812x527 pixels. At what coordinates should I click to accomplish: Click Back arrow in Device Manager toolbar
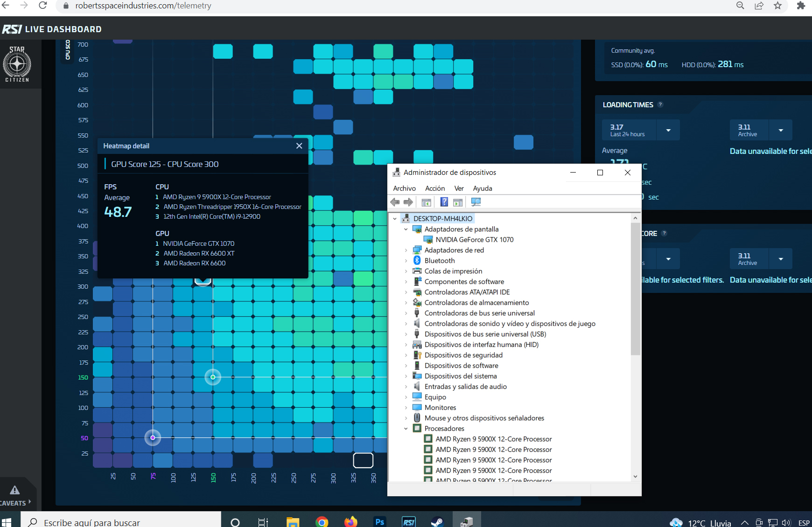(395, 202)
